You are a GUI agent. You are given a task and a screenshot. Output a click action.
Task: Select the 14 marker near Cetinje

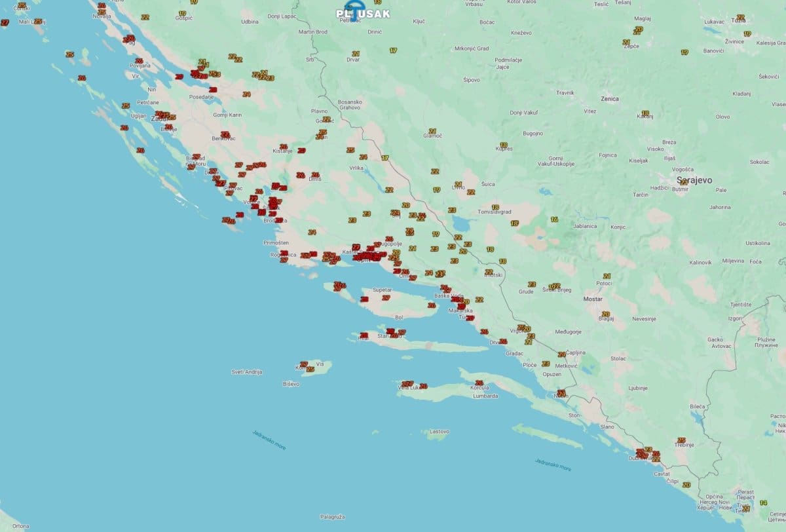click(x=763, y=503)
